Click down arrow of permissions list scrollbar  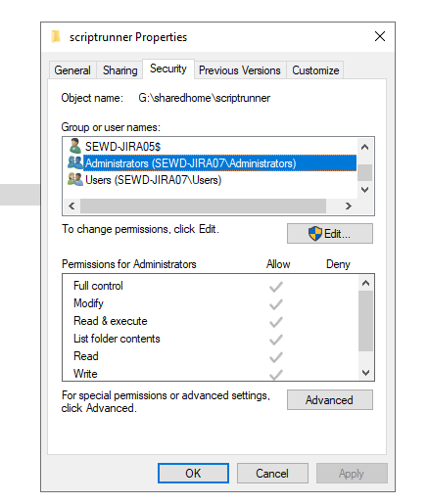pyautogui.click(x=365, y=372)
